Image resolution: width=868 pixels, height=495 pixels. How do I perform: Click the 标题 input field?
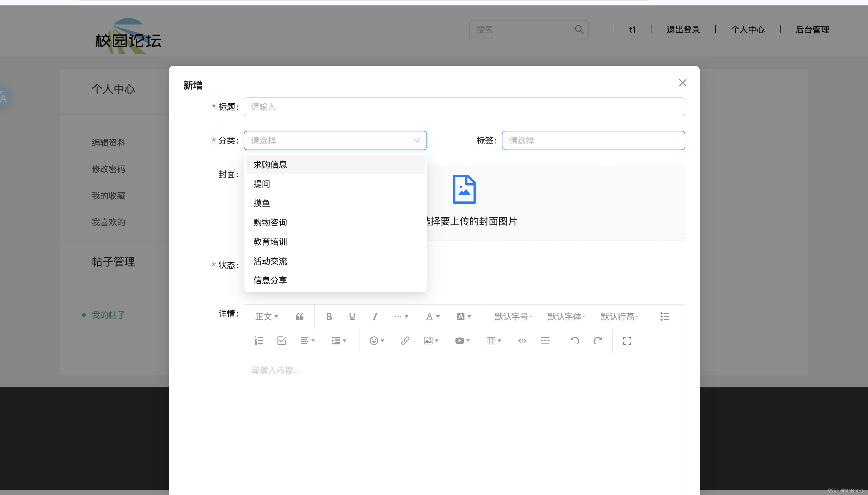coord(464,107)
